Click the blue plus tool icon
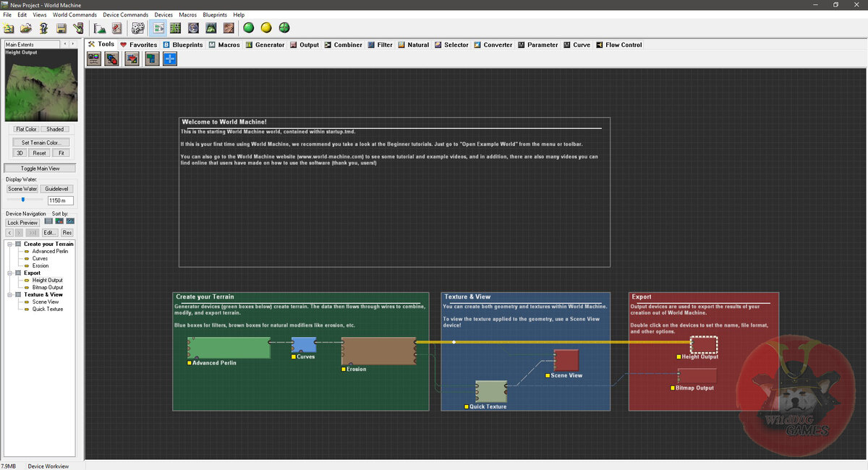Viewport: 868px width, 470px height. point(169,59)
